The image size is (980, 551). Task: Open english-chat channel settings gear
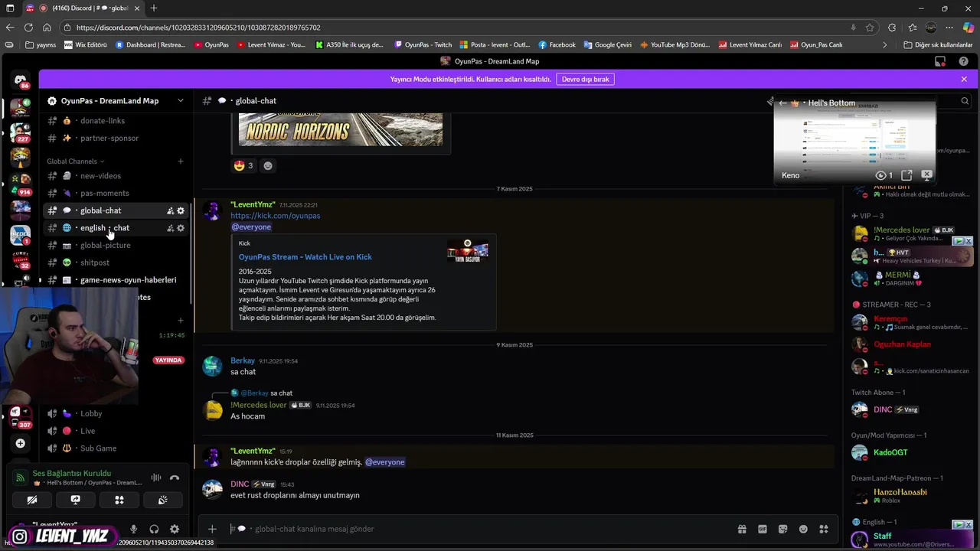pyautogui.click(x=181, y=228)
